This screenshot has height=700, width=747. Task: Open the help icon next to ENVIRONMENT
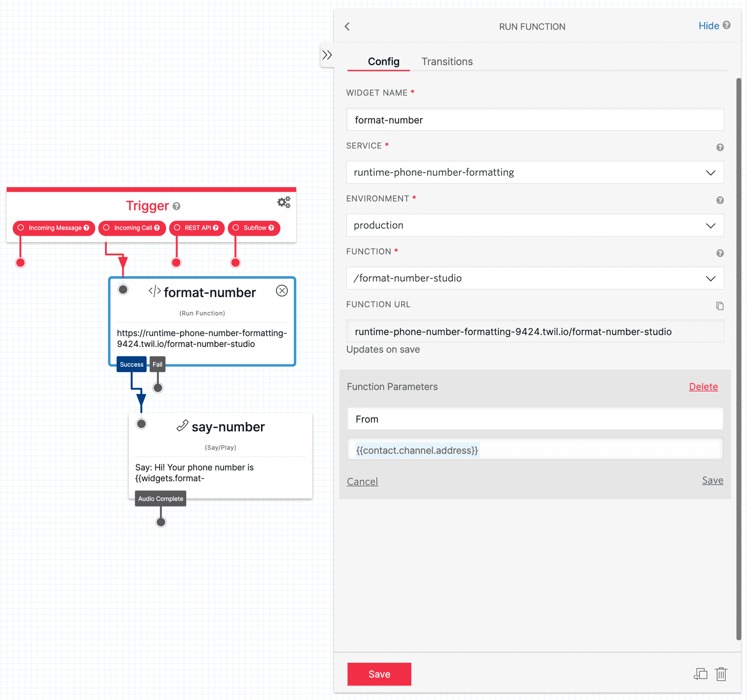[719, 201]
